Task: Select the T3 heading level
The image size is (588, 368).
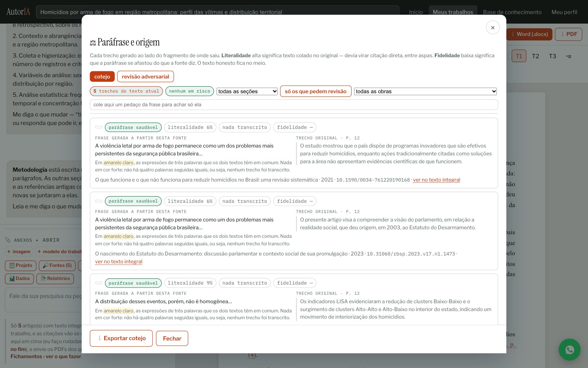Action: [x=552, y=56]
